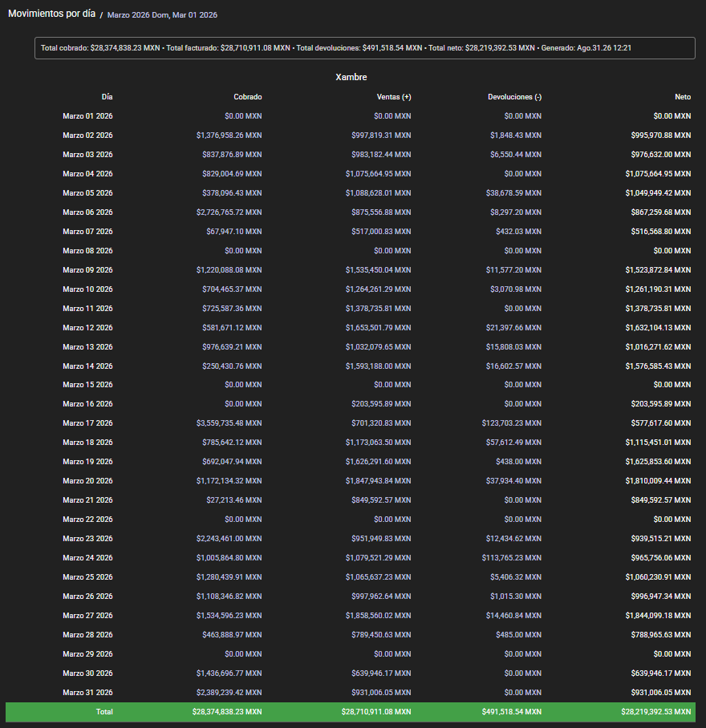706x728 pixels.
Task: Select devoluciones value $485.00 MXN
Action: tap(518, 635)
